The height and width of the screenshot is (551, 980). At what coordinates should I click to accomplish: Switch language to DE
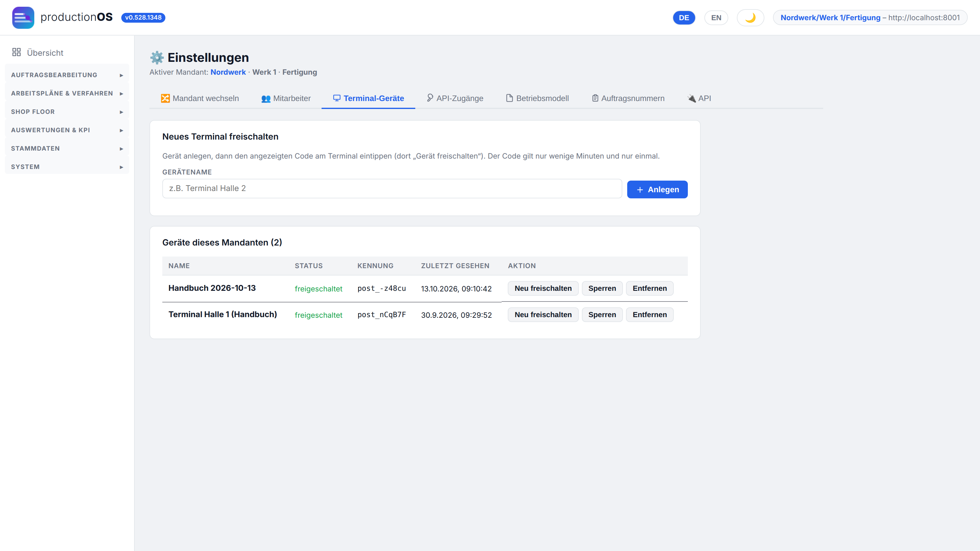pos(684,17)
